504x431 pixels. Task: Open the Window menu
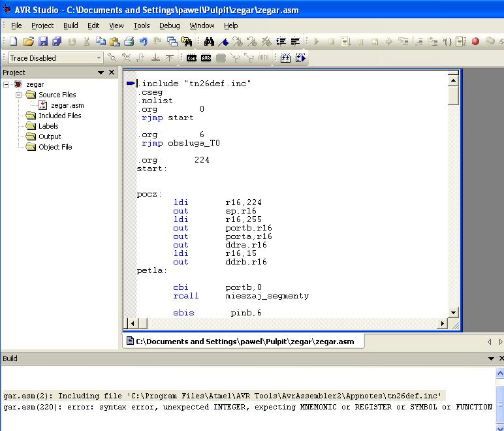point(202,25)
